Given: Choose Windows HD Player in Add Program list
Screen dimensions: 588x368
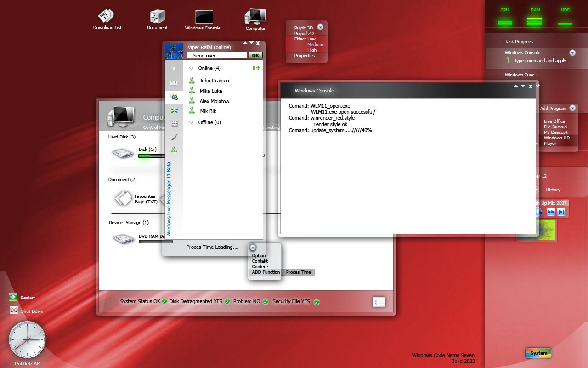Looking at the screenshot, I should coord(557,140).
